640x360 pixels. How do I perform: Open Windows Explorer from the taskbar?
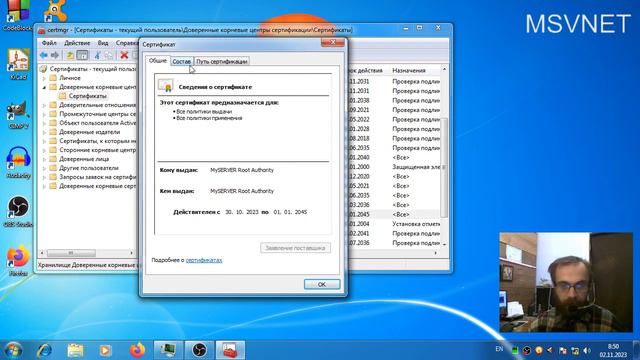75,350
